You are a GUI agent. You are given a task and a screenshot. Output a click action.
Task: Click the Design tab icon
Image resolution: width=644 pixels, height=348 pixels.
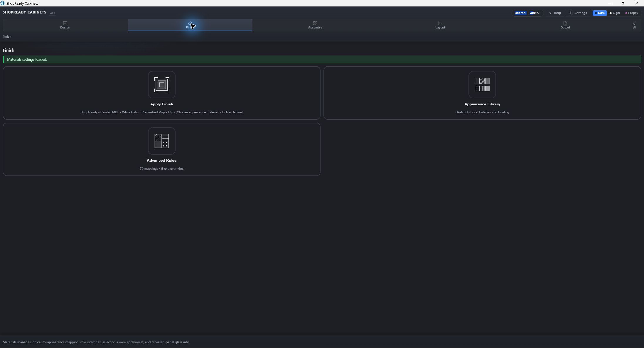tap(65, 23)
